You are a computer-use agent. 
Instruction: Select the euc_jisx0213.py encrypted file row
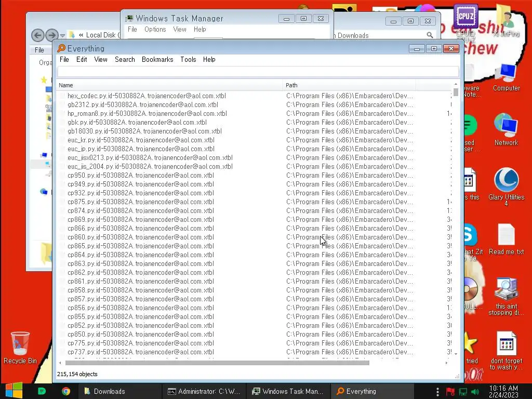[x=255, y=157]
